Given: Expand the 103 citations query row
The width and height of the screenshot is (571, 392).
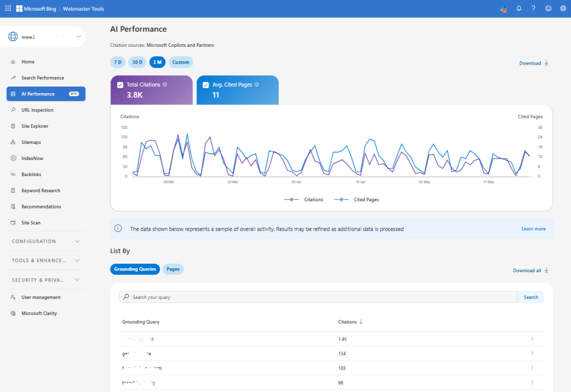Looking at the screenshot, I should [532, 368].
